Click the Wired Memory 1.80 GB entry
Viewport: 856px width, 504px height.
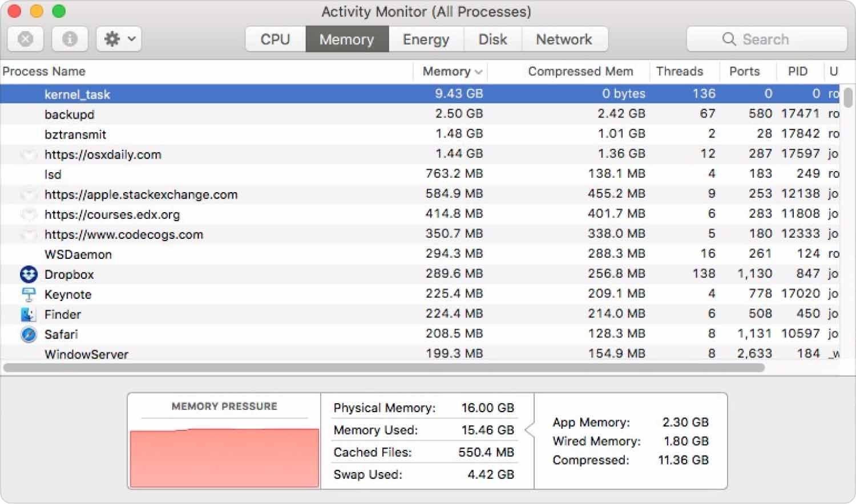tap(631, 441)
